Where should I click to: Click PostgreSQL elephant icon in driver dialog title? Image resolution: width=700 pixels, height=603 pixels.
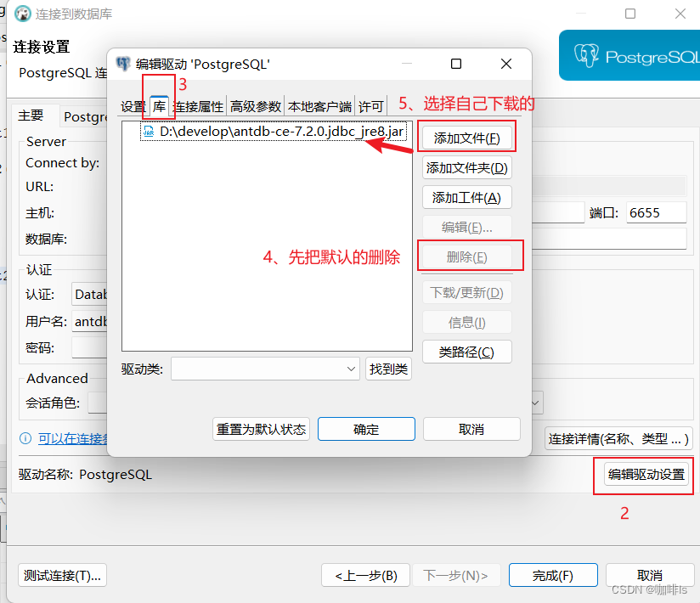tap(123, 64)
